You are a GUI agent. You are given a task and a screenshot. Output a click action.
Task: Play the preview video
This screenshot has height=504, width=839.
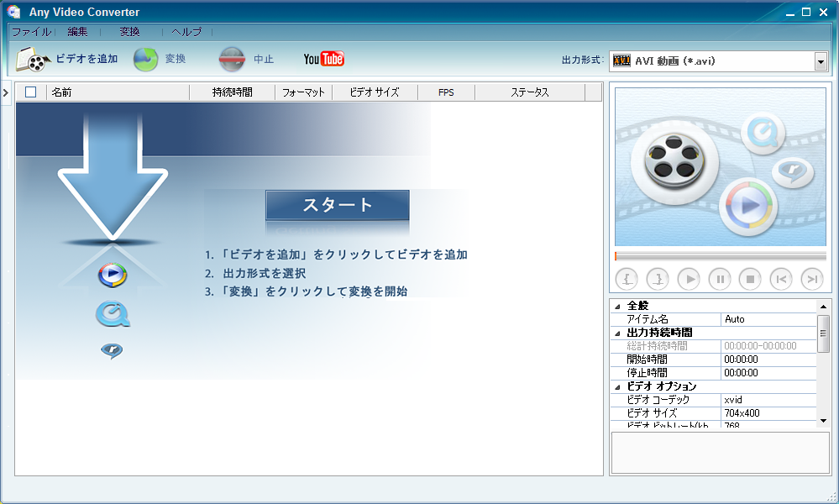[x=689, y=279]
